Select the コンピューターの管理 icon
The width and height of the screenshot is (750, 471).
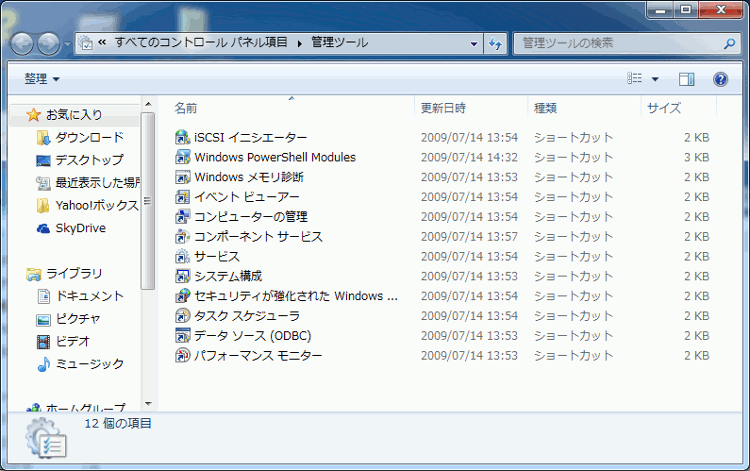tap(182, 217)
